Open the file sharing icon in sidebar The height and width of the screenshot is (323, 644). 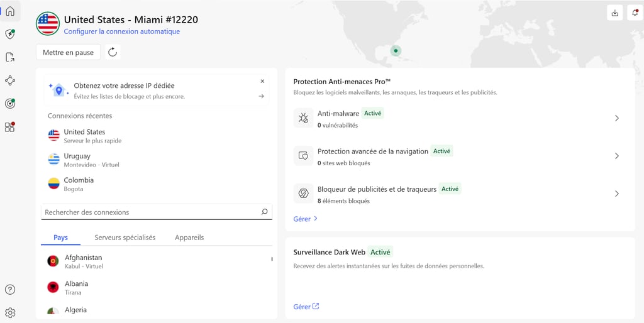10,57
